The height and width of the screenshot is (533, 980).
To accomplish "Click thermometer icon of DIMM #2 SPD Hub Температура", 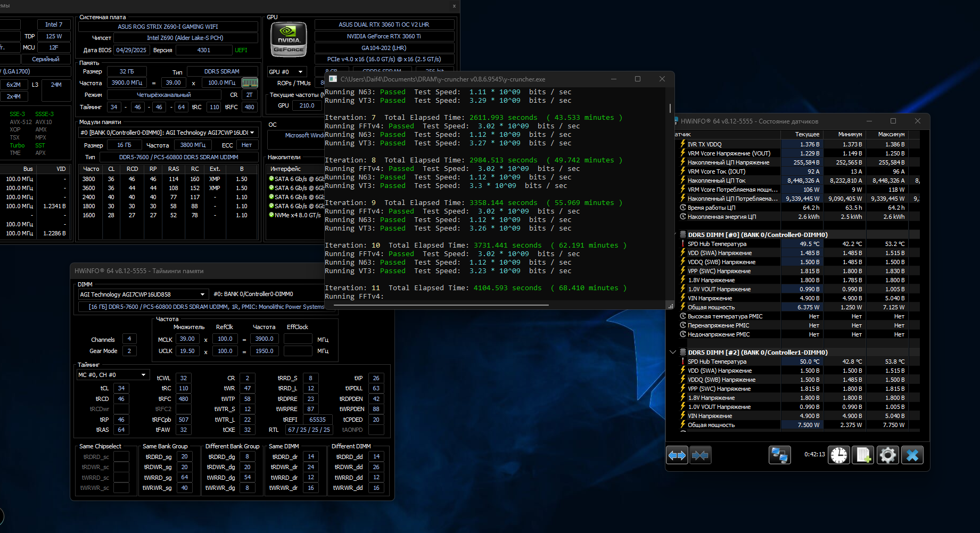I will (683, 362).
